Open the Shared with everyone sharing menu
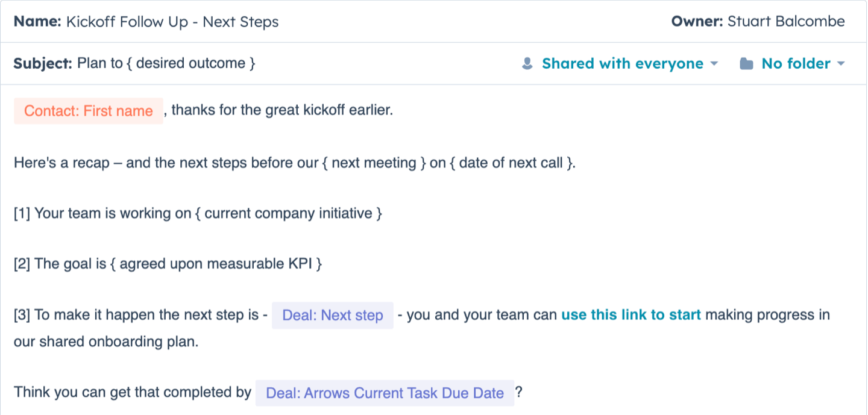868x415 pixels. 623,64
